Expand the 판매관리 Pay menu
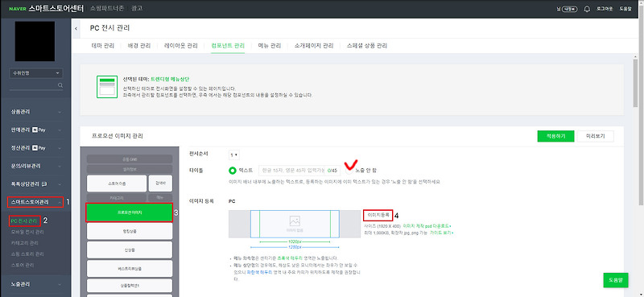The width and height of the screenshot is (644, 297). pyautogui.click(x=35, y=130)
